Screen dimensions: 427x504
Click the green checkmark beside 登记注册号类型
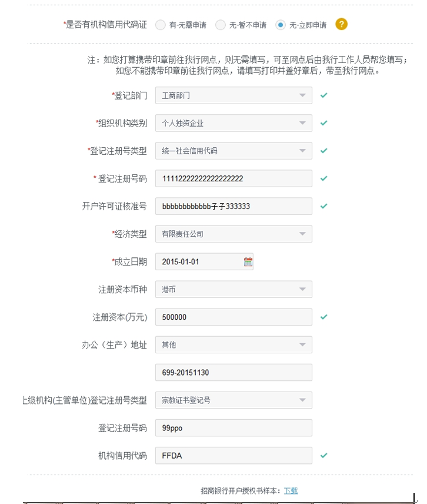point(323,151)
